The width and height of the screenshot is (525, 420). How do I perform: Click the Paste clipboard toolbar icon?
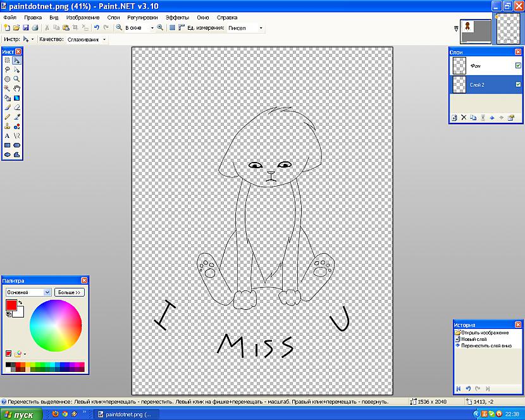[66, 28]
